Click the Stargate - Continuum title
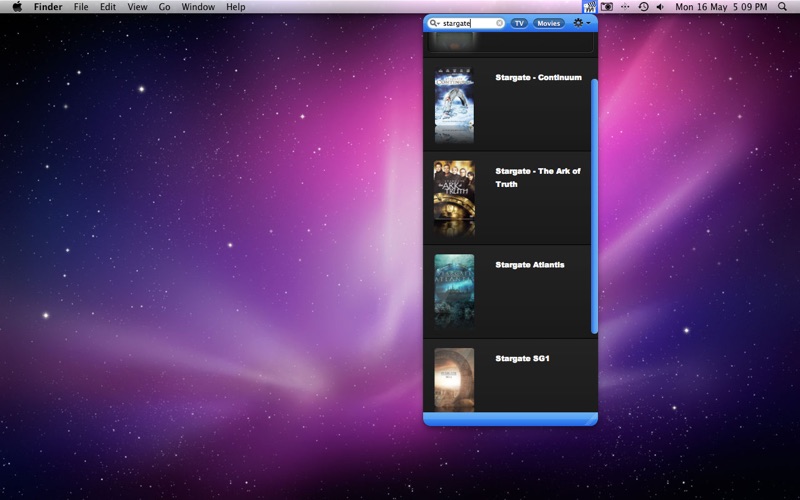 point(538,78)
